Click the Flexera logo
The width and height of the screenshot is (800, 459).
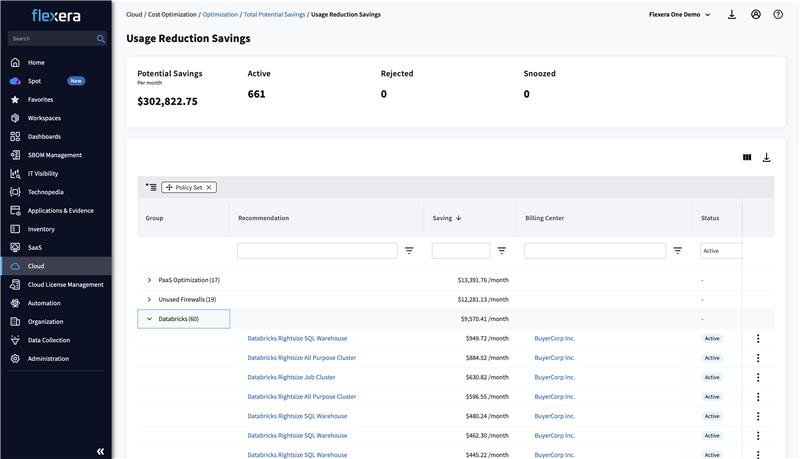[x=56, y=16]
